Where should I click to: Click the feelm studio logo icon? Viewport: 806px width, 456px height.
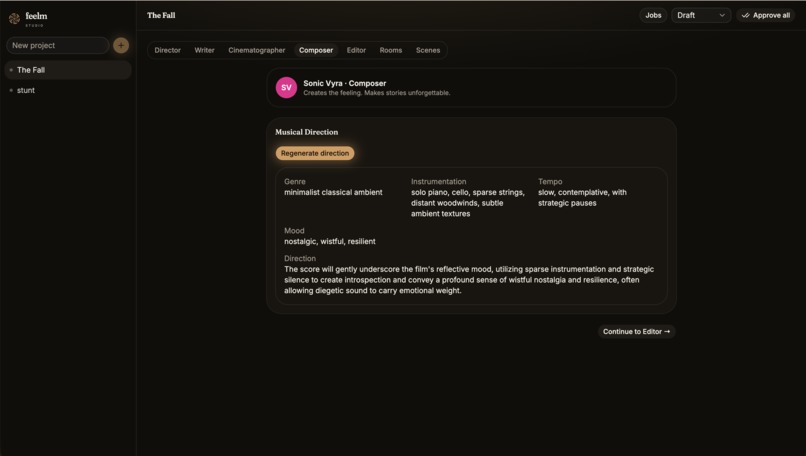click(x=14, y=19)
